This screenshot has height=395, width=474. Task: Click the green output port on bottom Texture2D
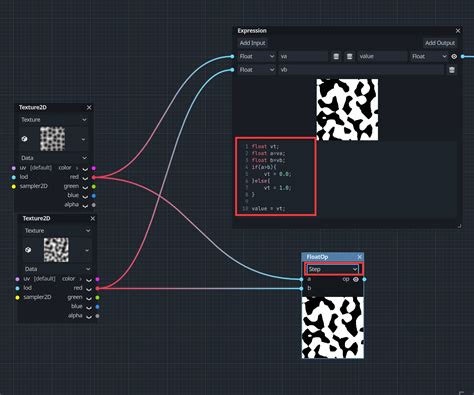point(97,298)
